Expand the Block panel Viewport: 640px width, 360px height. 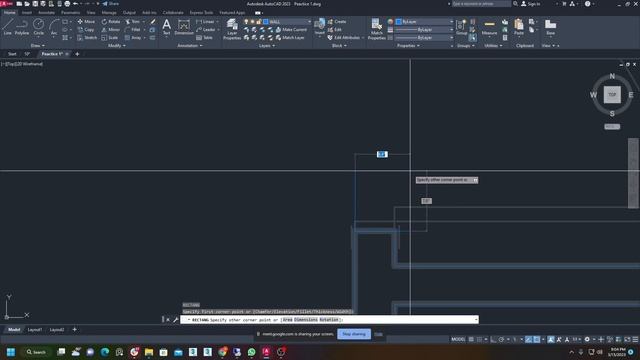(339, 46)
